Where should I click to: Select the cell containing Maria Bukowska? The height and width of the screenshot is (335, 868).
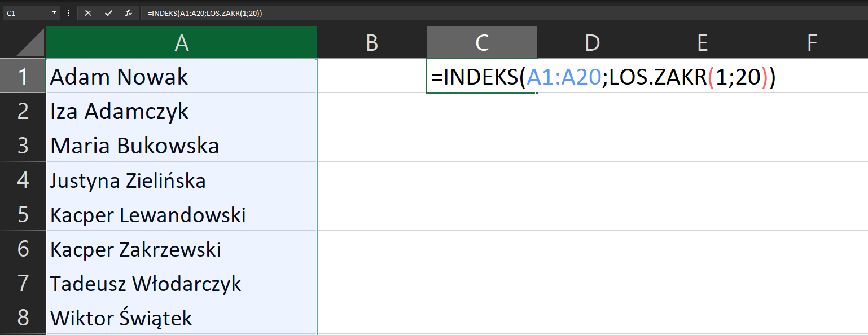click(181, 145)
